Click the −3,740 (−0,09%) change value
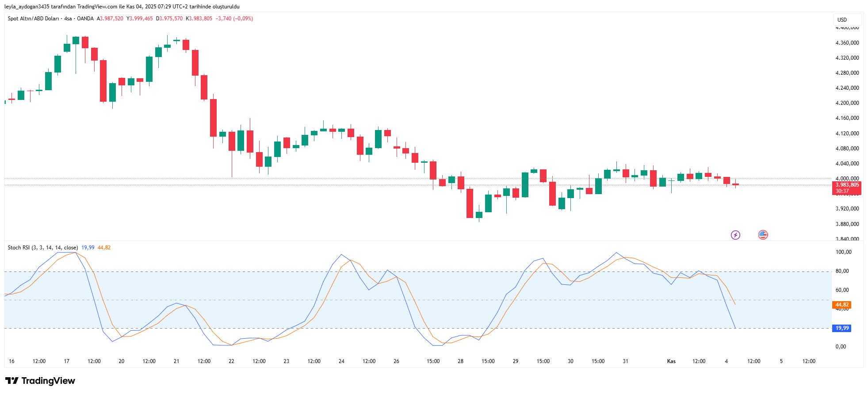868x394 pixels. (234, 19)
